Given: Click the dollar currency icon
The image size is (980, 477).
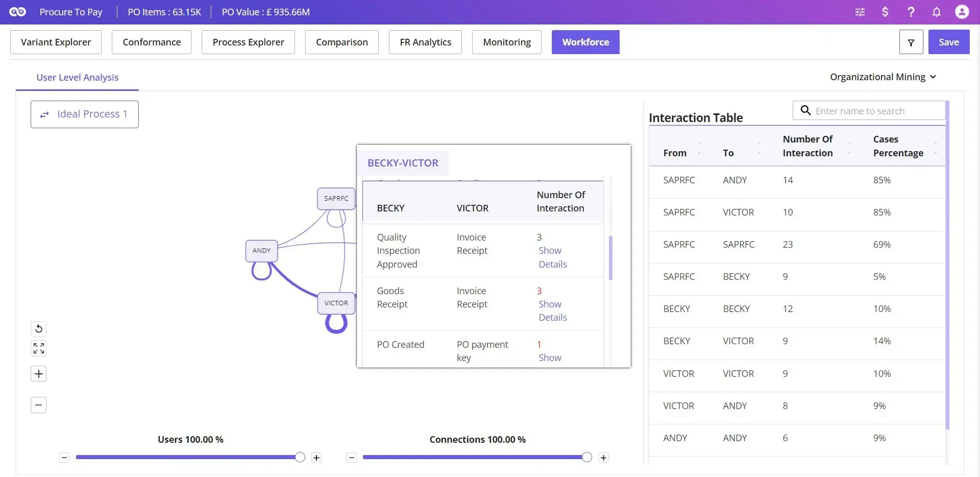Looking at the screenshot, I should pos(885,12).
